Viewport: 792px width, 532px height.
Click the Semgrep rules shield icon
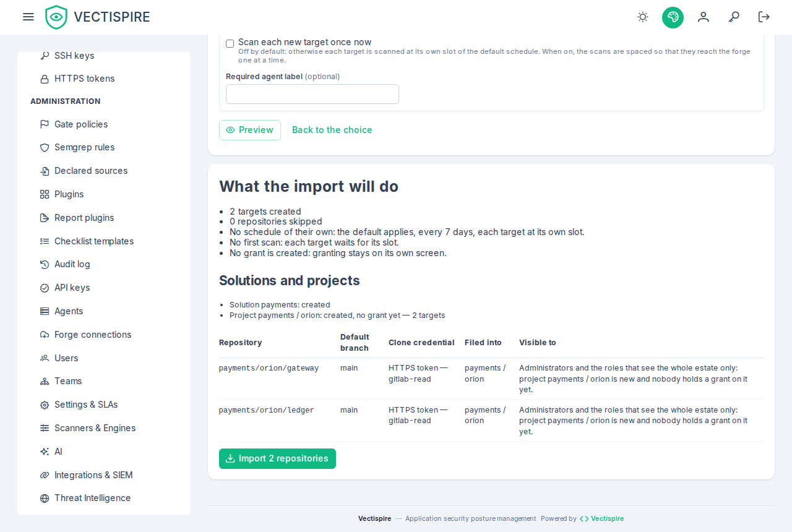coord(45,148)
